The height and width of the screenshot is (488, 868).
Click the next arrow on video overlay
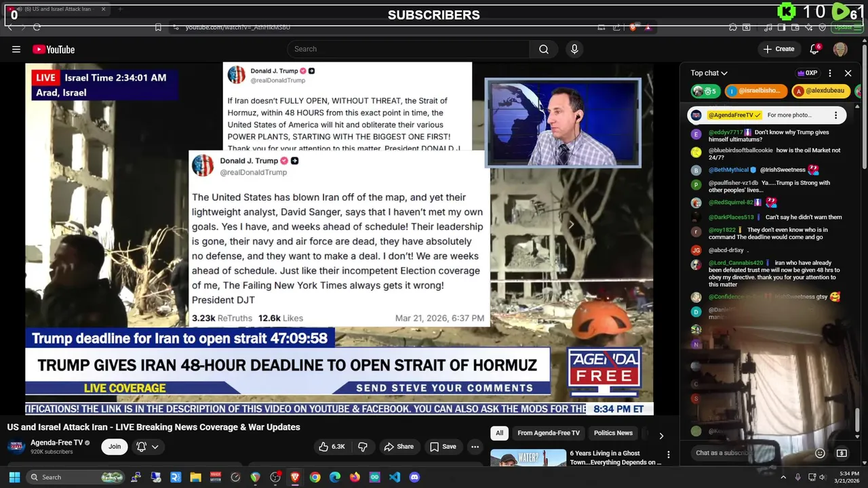pos(571,224)
